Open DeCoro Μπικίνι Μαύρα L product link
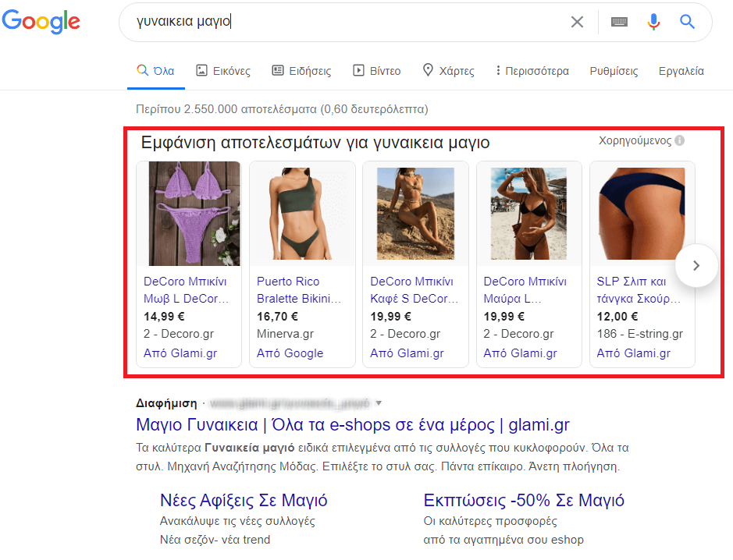733x560 pixels. [x=525, y=290]
